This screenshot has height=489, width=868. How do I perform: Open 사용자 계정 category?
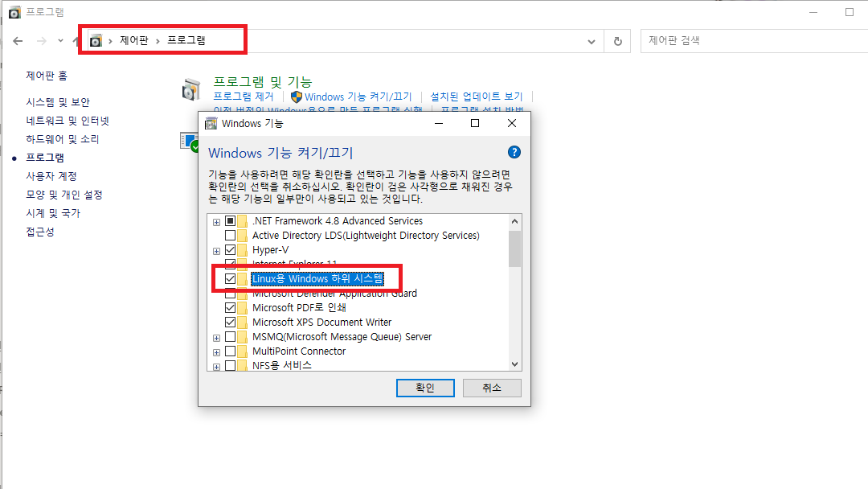51,176
